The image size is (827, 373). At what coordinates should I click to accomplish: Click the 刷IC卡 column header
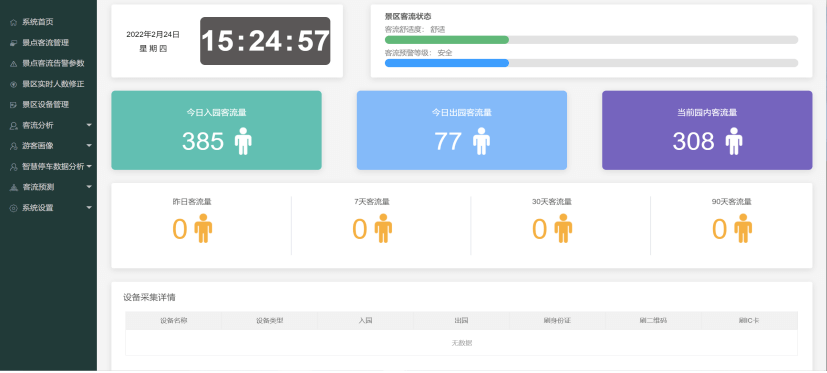tap(749, 320)
